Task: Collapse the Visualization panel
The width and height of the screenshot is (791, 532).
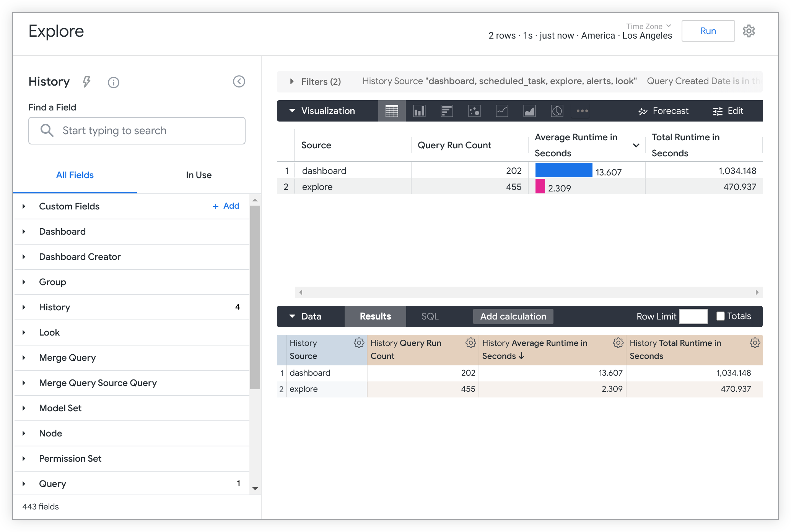Action: [292, 111]
